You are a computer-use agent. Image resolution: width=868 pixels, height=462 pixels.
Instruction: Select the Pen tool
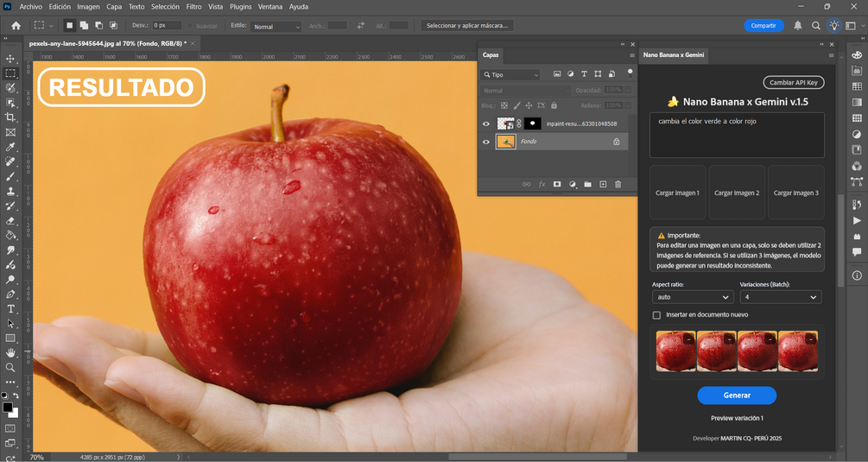tap(10, 294)
